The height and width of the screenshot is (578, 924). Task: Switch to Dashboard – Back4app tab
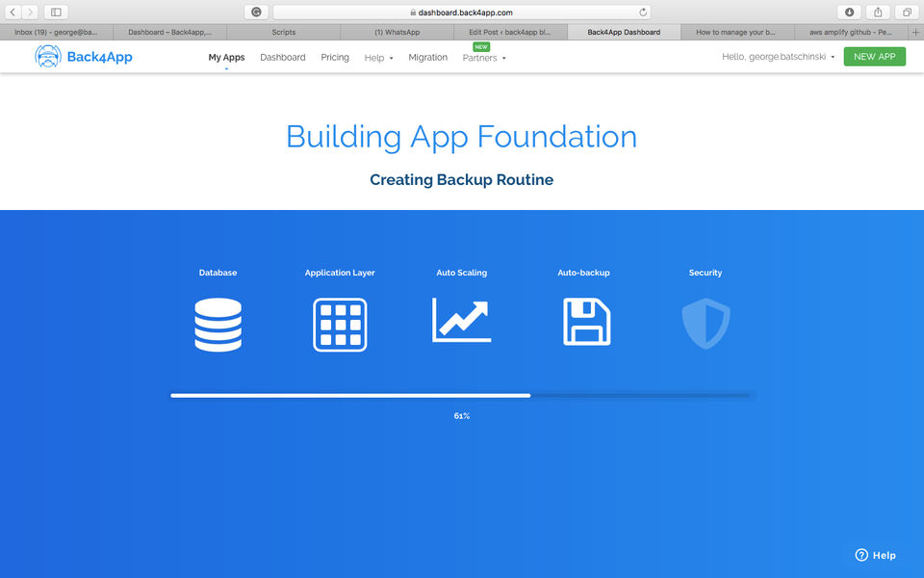coord(169,33)
